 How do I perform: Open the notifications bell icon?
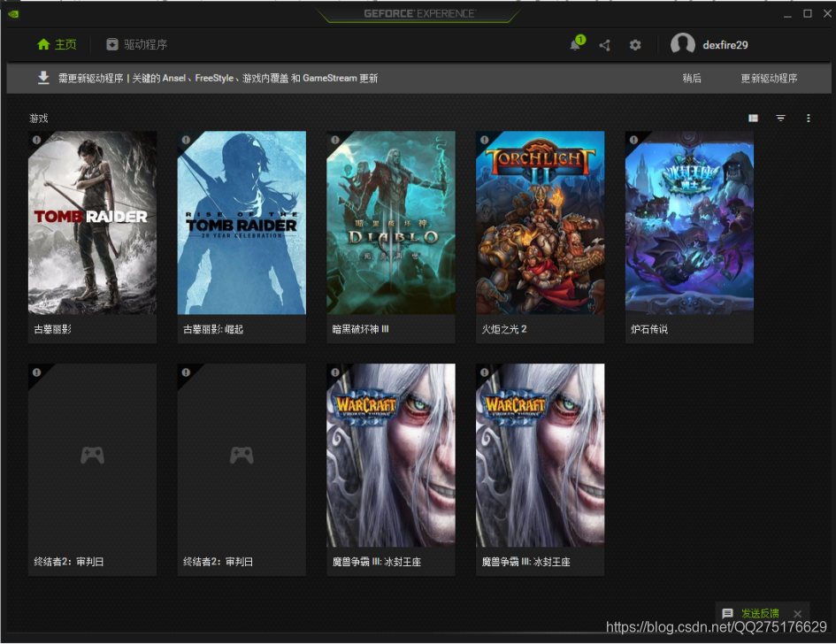(577, 43)
